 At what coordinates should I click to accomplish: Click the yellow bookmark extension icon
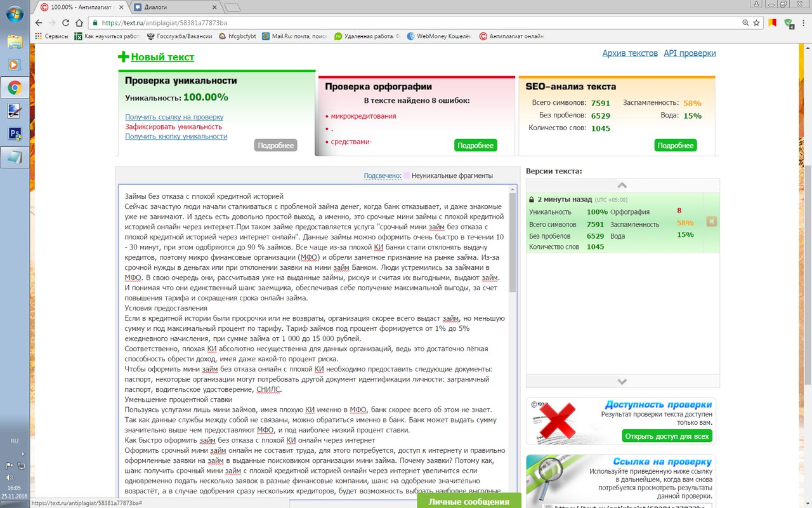tap(773, 23)
